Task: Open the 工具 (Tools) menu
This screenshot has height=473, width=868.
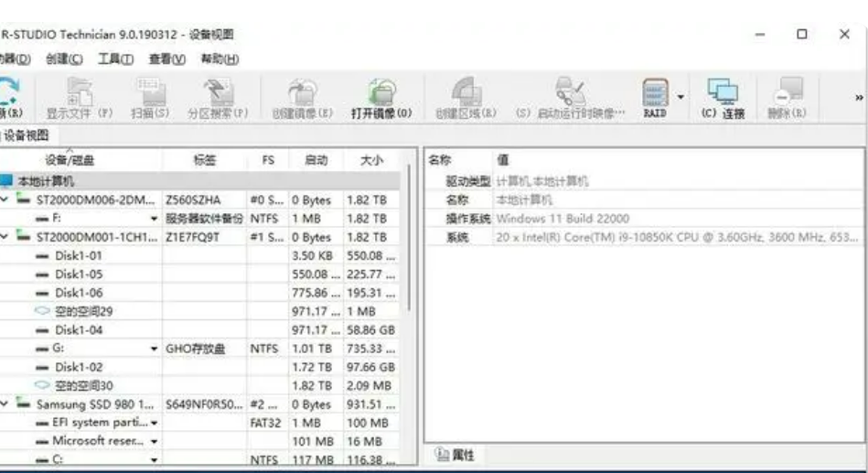Action: click(x=116, y=59)
